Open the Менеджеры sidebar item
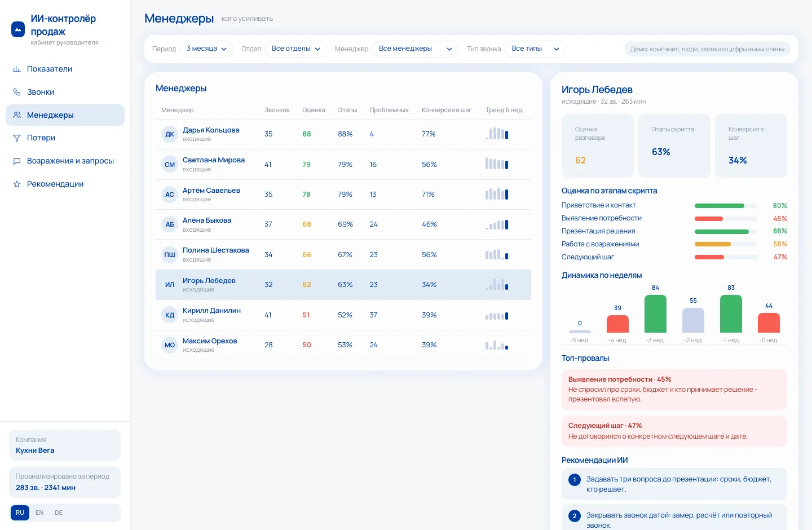The width and height of the screenshot is (812, 530). coord(65,115)
